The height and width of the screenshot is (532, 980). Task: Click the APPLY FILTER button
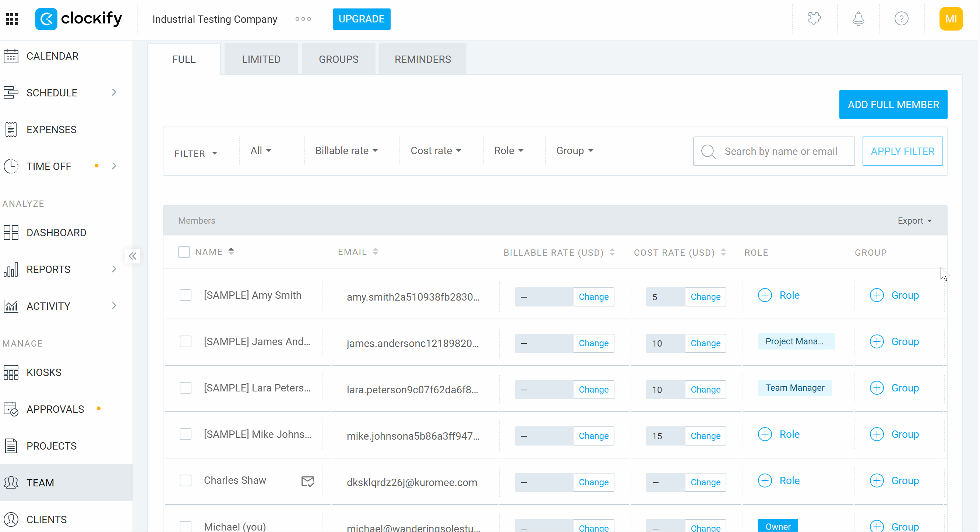tap(902, 151)
